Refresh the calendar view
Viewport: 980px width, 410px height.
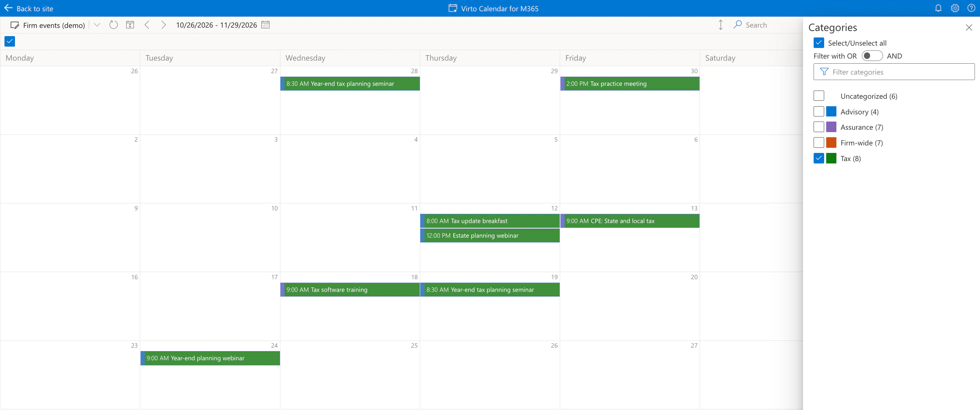[113, 25]
